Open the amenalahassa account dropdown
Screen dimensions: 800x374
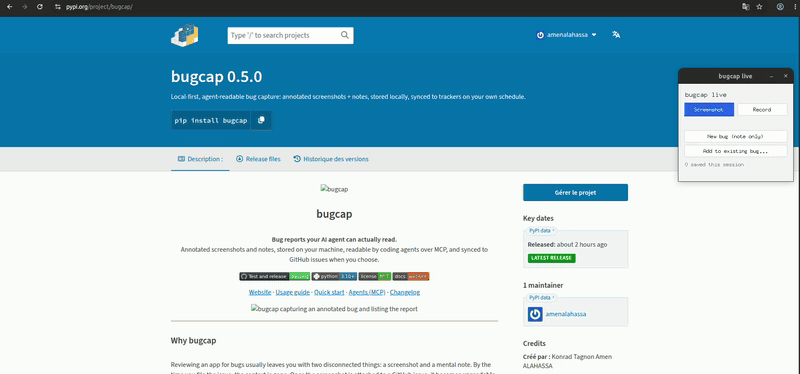pyautogui.click(x=566, y=35)
